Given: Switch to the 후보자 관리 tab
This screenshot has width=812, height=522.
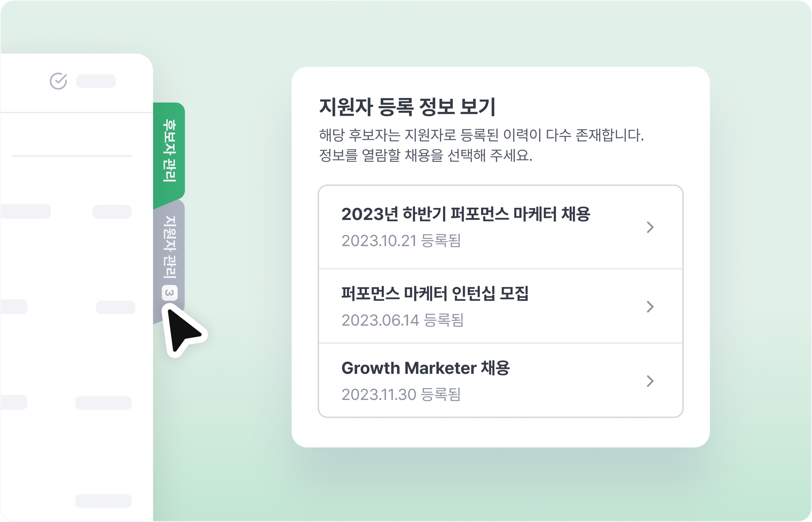Looking at the screenshot, I should tap(169, 151).
